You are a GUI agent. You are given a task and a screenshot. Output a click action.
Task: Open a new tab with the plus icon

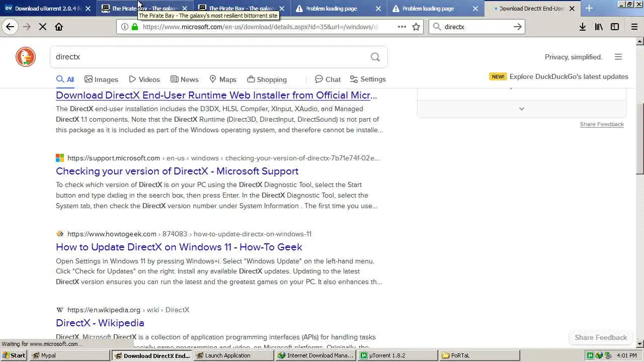pyautogui.click(x=589, y=8)
